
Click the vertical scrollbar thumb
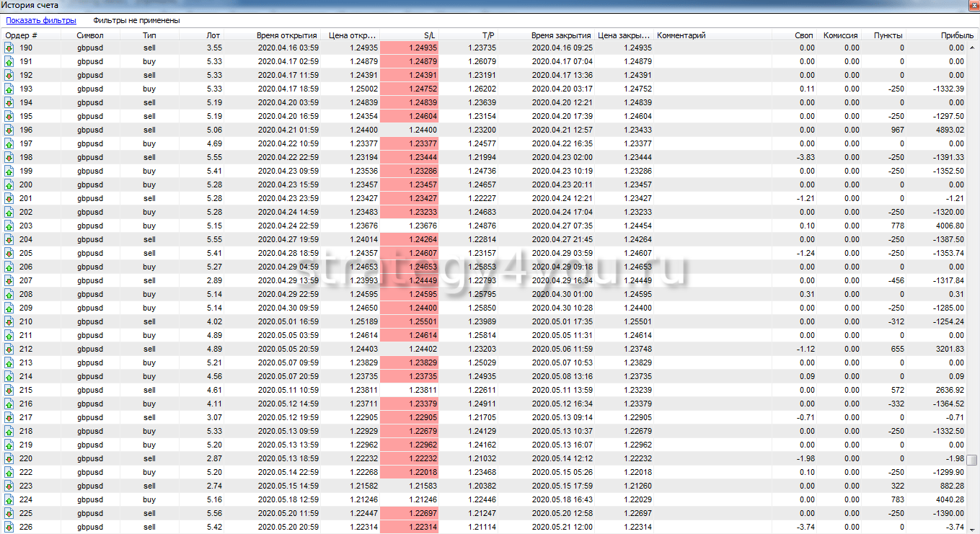973,460
